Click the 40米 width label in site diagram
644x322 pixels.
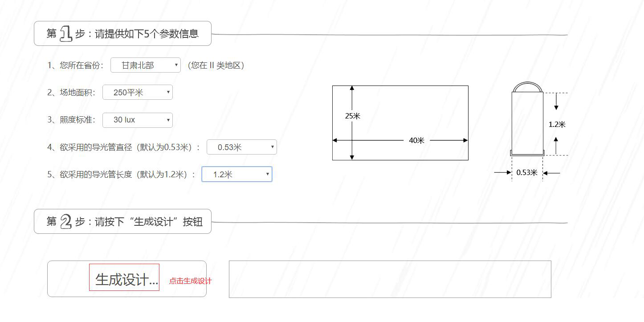tap(416, 141)
